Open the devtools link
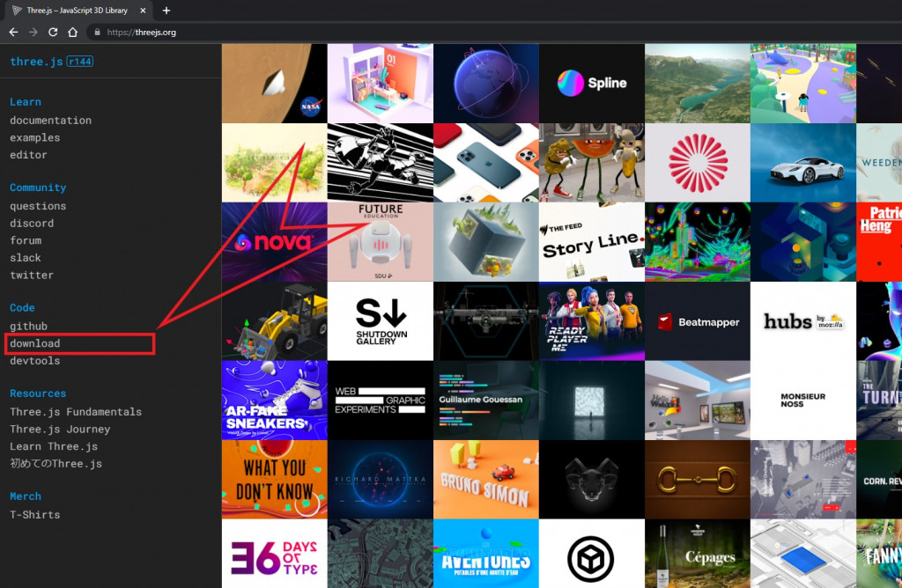The height and width of the screenshot is (588, 902). point(35,360)
